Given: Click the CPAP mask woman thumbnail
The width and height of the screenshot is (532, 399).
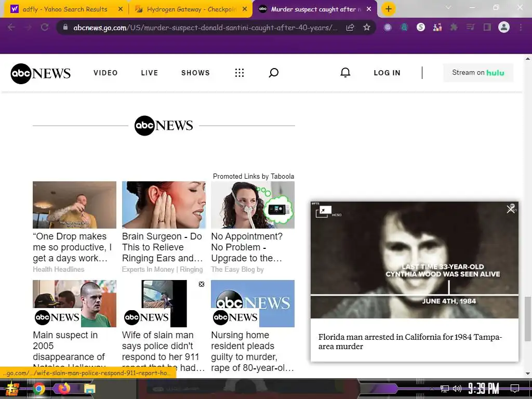Looking at the screenshot, I should pyautogui.click(x=253, y=205).
